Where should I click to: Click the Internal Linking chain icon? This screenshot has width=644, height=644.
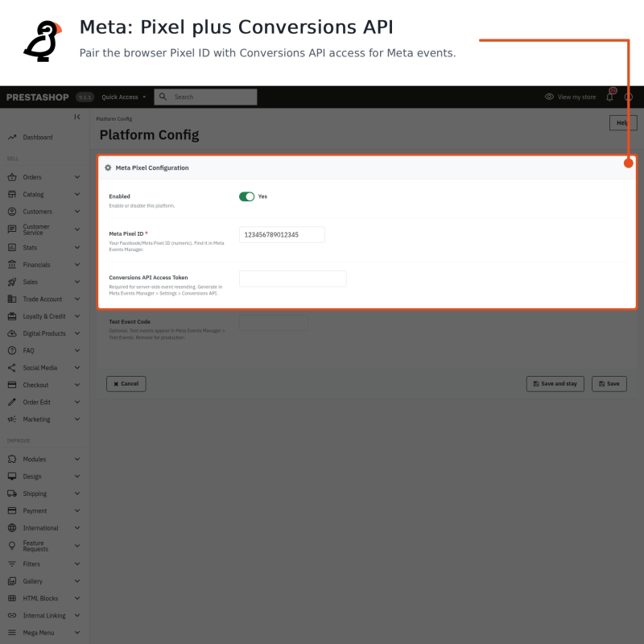click(x=12, y=615)
